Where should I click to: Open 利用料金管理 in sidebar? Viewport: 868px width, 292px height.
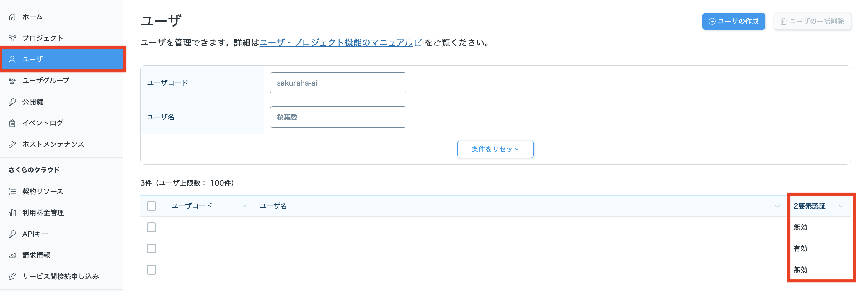[62, 213]
